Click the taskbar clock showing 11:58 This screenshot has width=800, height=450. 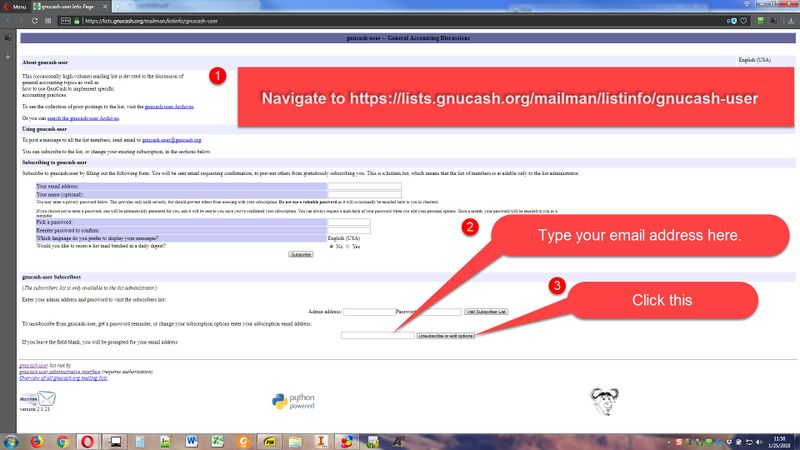coord(779,442)
